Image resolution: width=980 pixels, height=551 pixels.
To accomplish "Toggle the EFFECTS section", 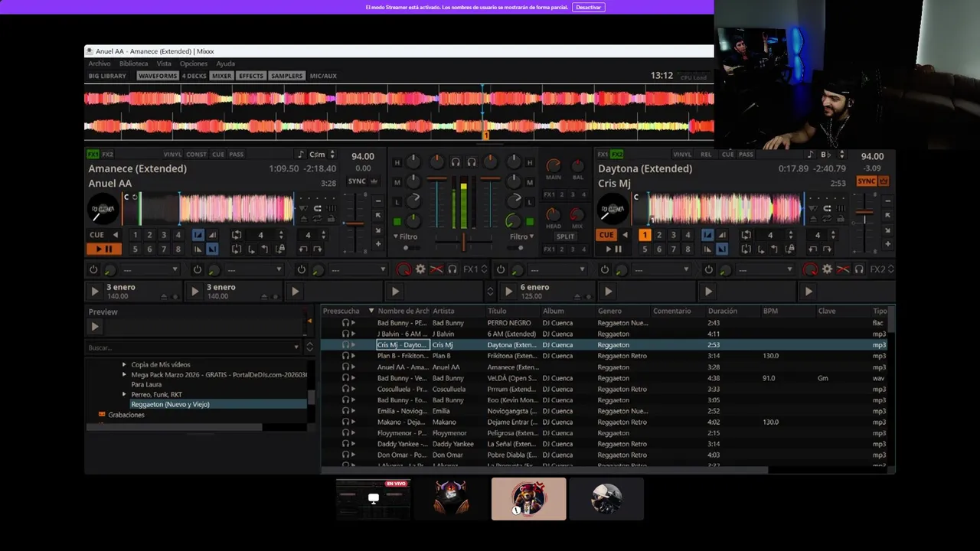I will (251, 76).
